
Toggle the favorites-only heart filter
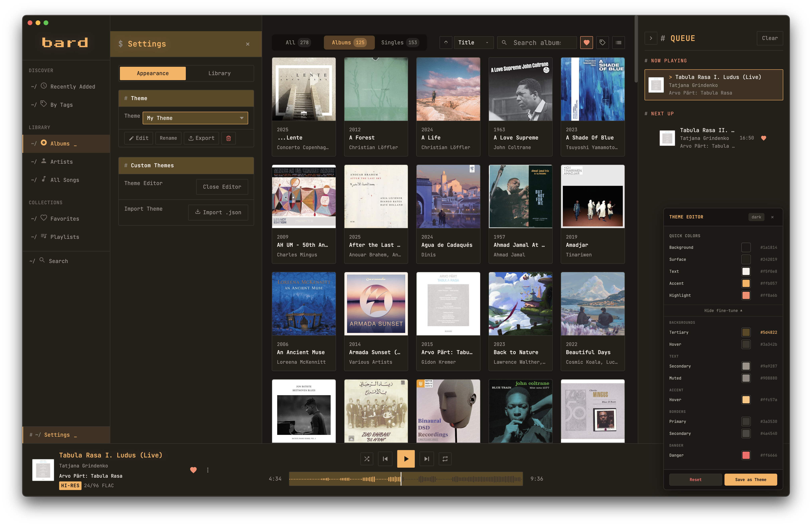[x=586, y=42]
